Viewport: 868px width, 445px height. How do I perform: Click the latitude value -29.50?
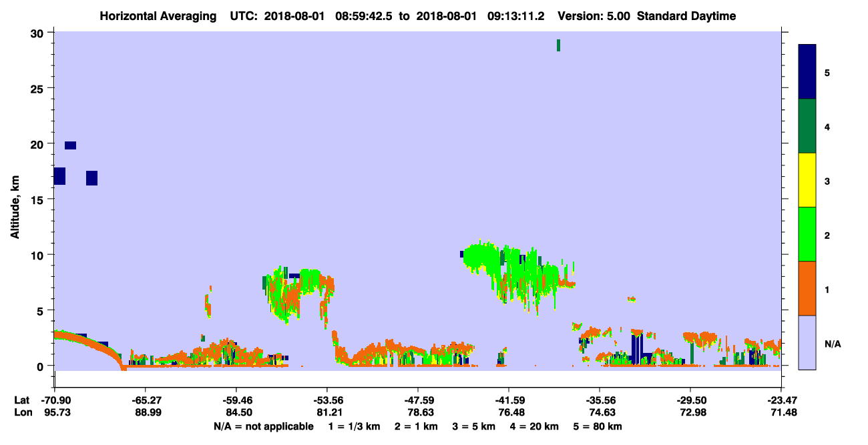click(690, 400)
